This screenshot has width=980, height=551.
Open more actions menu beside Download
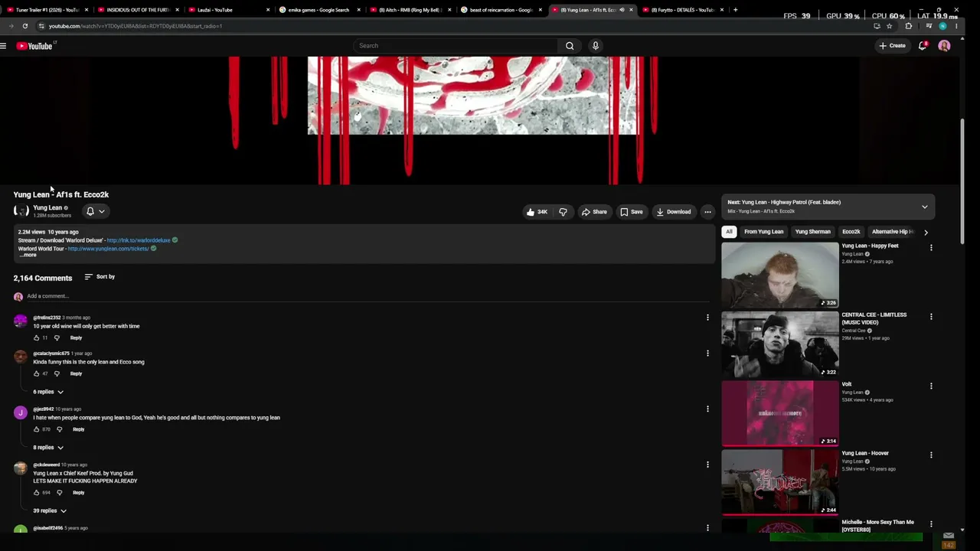(x=707, y=212)
